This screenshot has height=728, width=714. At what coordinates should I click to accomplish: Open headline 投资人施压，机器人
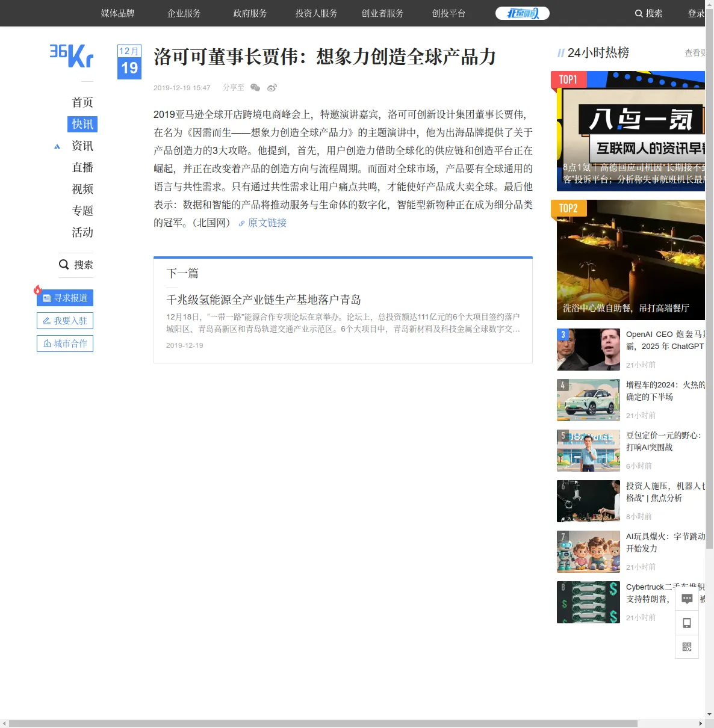(665, 492)
